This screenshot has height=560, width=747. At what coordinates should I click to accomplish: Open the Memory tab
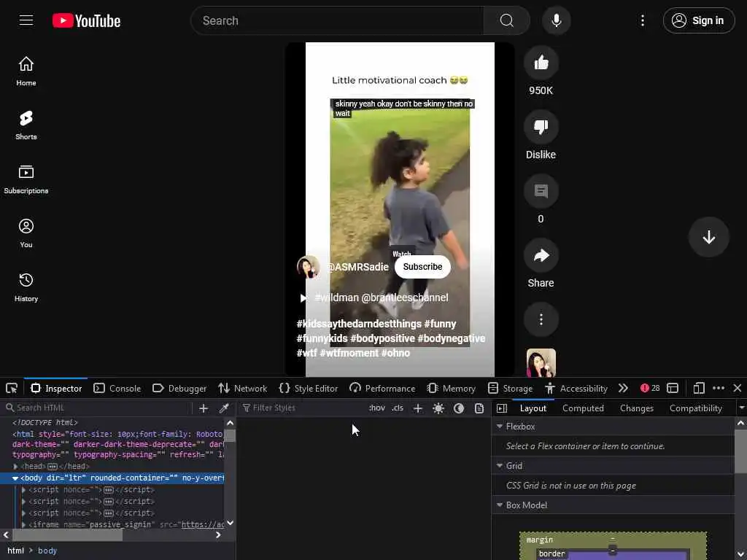pyautogui.click(x=451, y=388)
